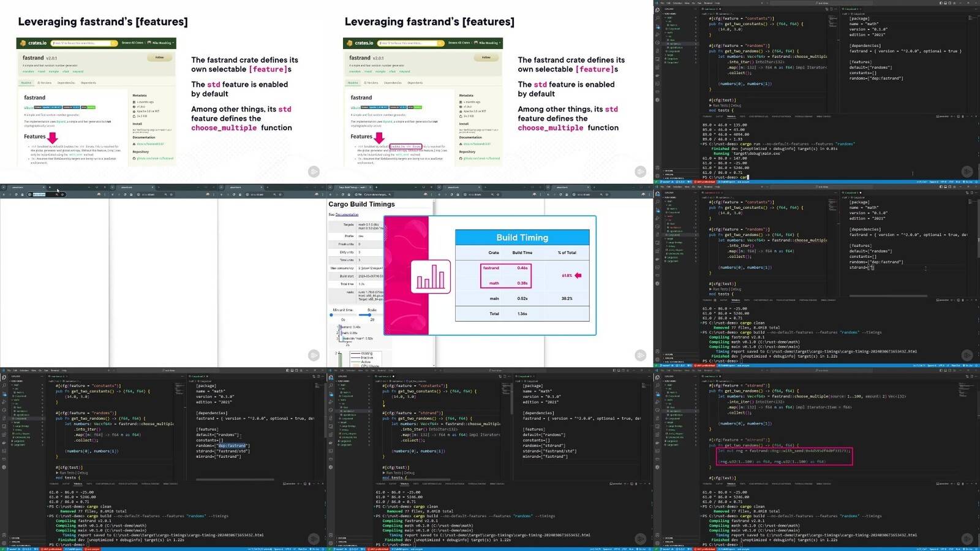Click Follow button on slide with pink box
Image resolution: width=980 pixels, height=551 pixels.
[x=486, y=58]
